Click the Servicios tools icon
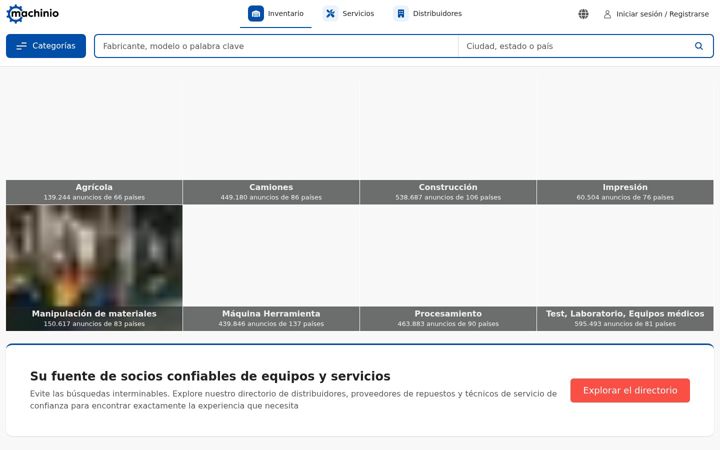Screen dimensions: 720x450 coord(330,14)
